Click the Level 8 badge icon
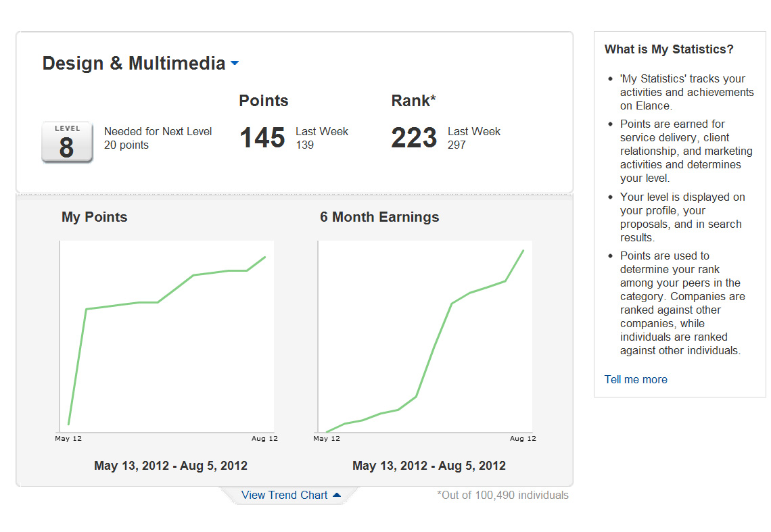Screen dimensions: 771x532 (x=66, y=143)
